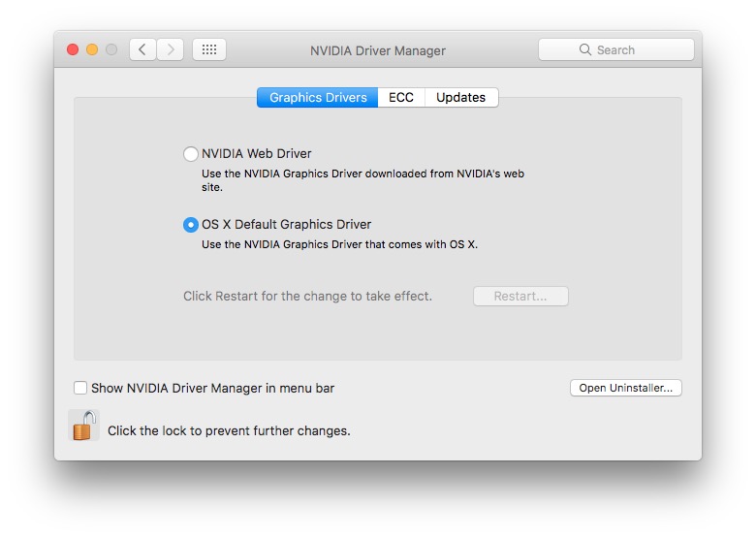The height and width of the screenshot is (538, 756).
Task: Open the ECC tab
Action: pos(401,97)
